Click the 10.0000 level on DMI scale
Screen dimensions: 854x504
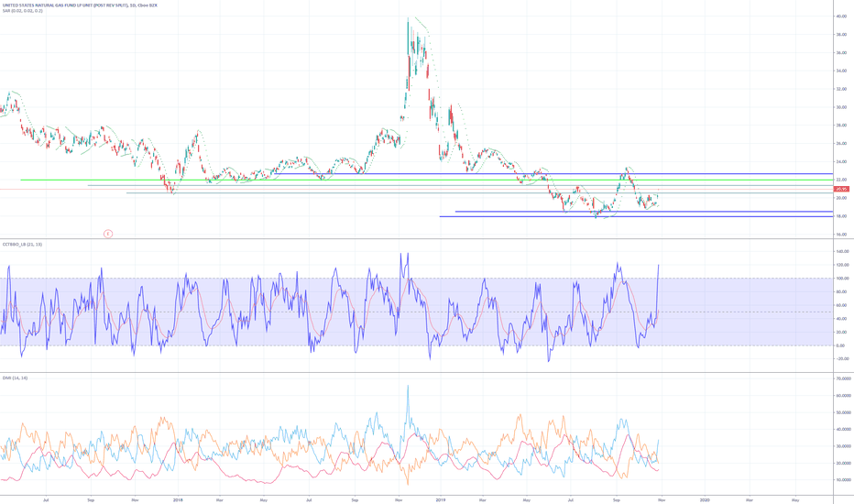click(844, 480)
